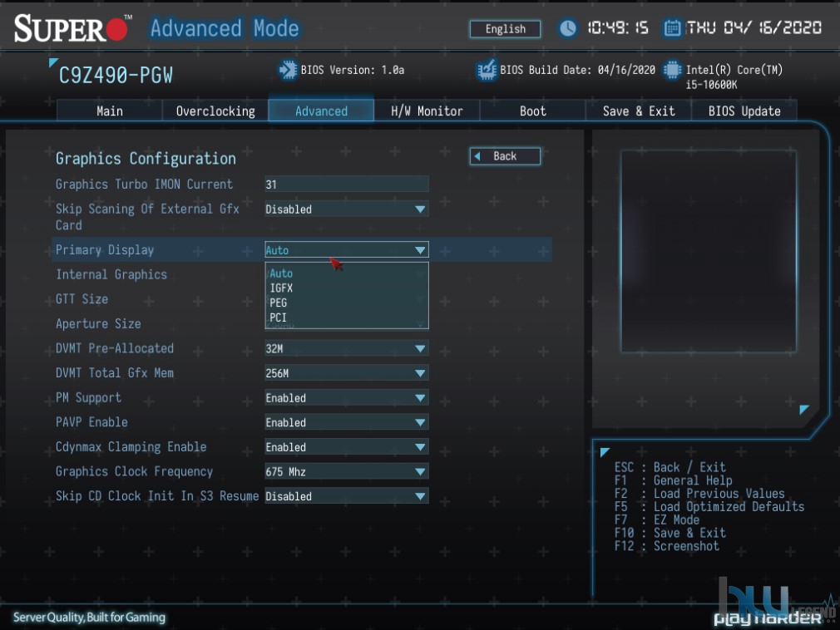Open the Save & Exit tab
Image resolution: width=840 pixels, height=630 pixels.
pyautogui.click(x=639, y=111)
